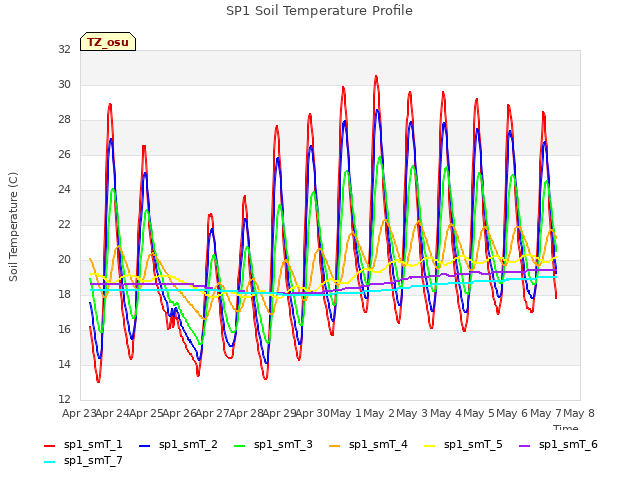This screenshot has height=480, width=640.
Task: Click the 30 y-axis tick label
Action: [64, 84]
